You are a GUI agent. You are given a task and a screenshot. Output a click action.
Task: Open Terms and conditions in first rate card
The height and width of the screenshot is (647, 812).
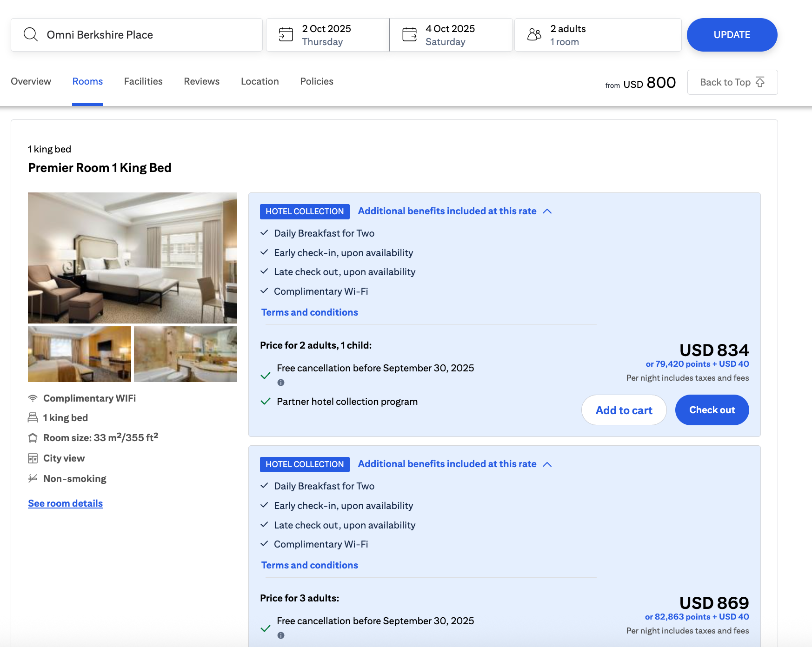click(309, 312)
